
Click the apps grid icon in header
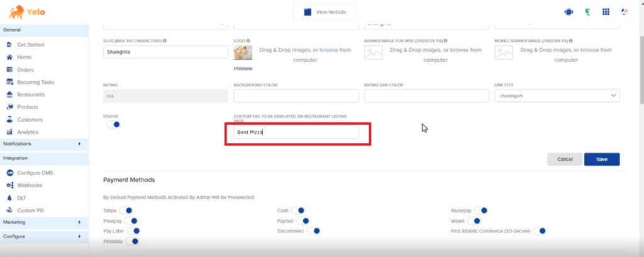pos(606,12)
